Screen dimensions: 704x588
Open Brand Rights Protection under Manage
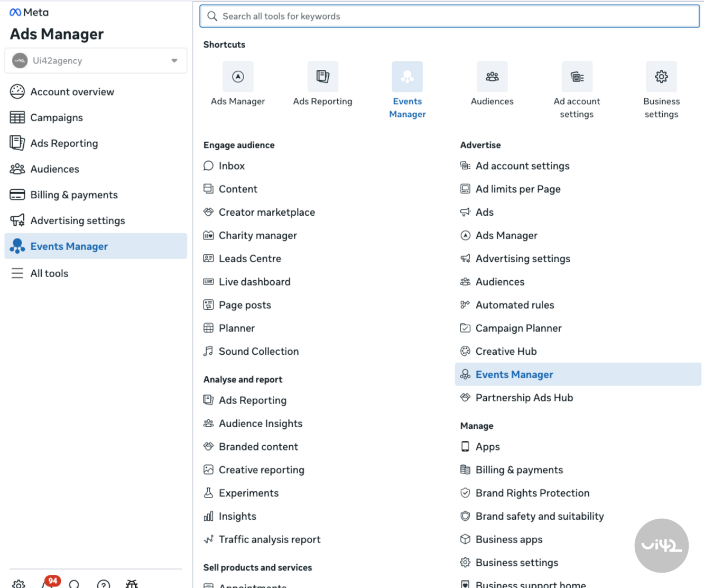(x=532, y=493)
